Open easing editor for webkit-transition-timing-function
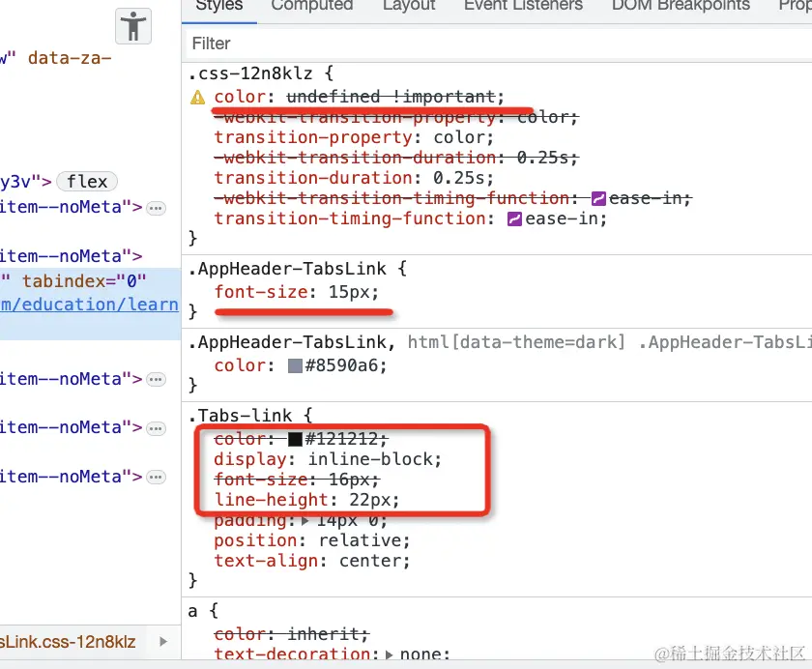 [x=598, y=198]
